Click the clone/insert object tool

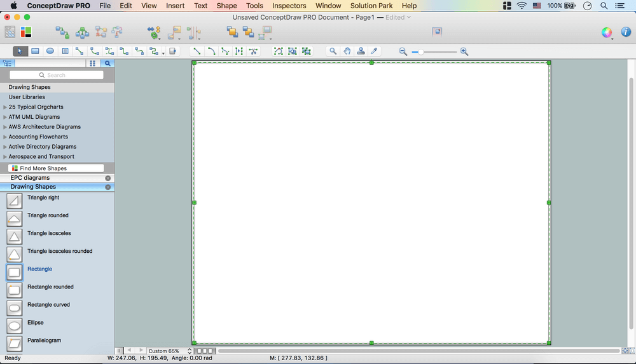click(173, 51)
